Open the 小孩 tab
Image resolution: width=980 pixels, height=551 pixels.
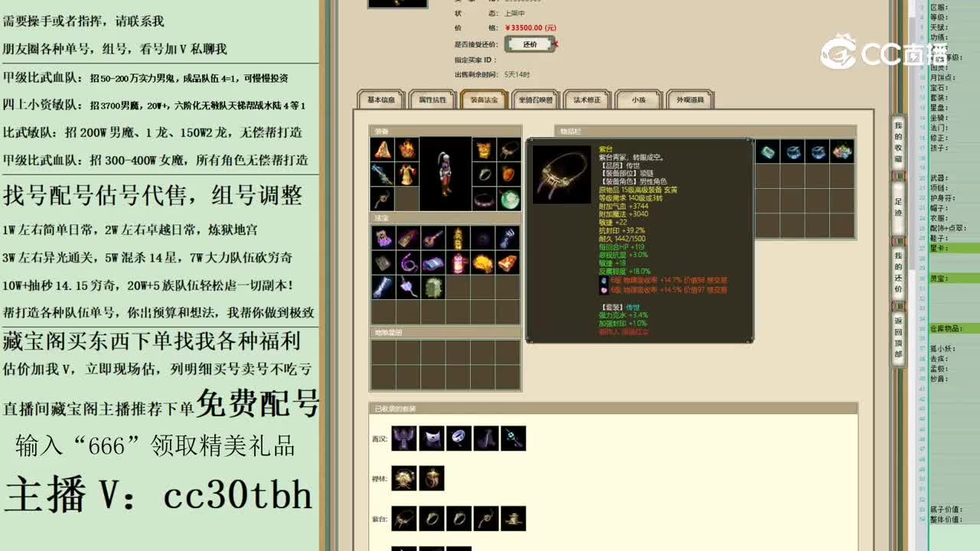click(638, 99)
